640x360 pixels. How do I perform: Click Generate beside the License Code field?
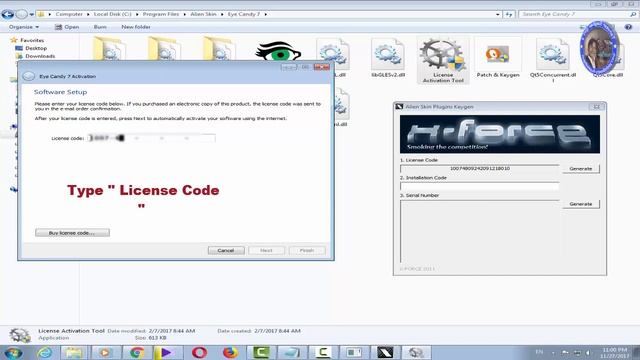point(581,169)
